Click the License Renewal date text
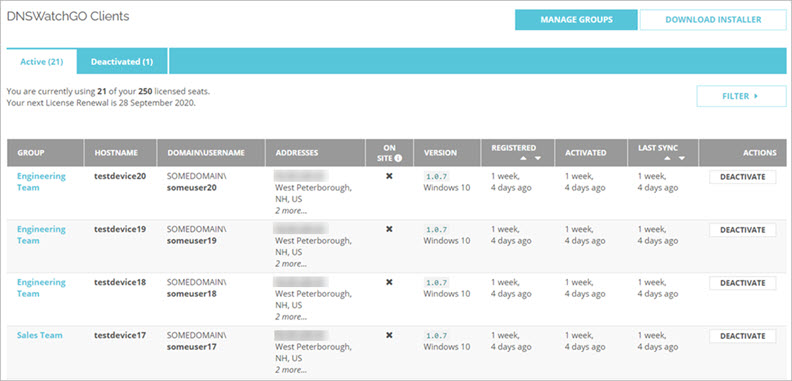Screen dimensions: 792x381 point(102,103)
